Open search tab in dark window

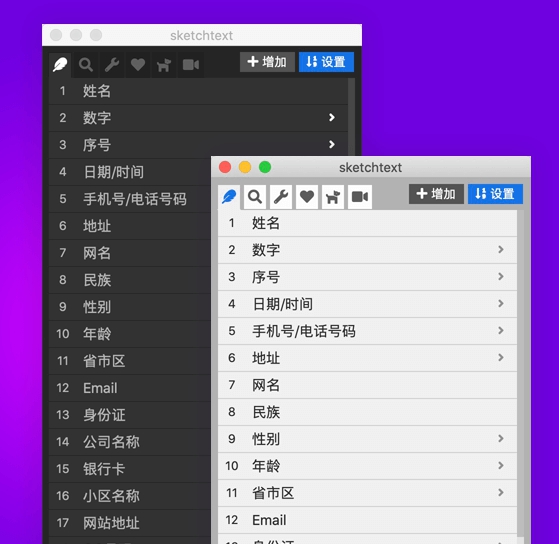tap(86, 65)
